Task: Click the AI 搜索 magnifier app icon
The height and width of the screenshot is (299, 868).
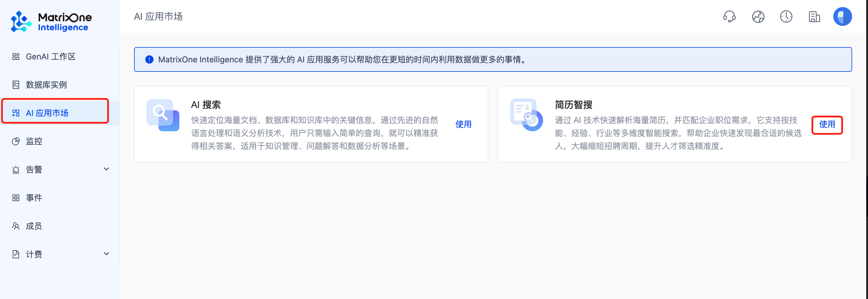Action: (x=163, y=115)
